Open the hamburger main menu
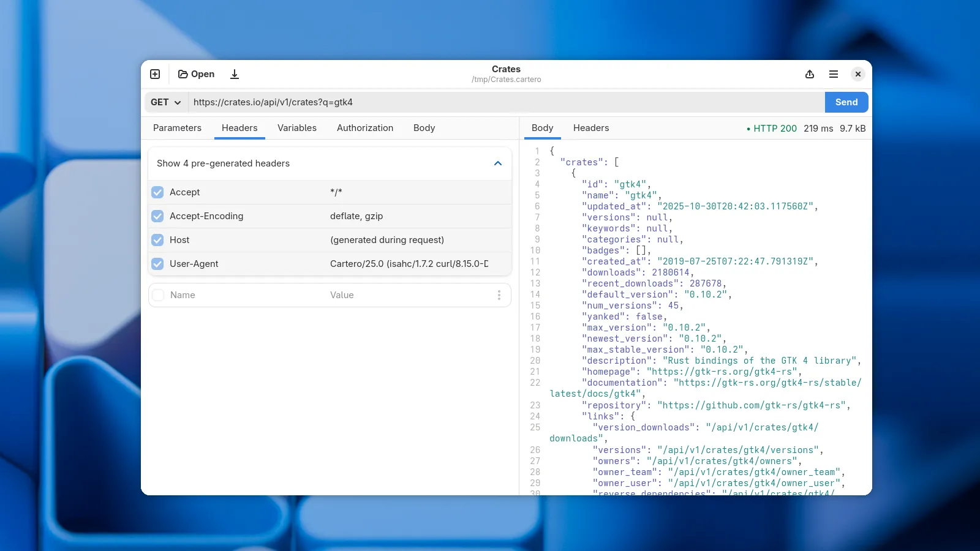980x551 pixels. [833, 73]
